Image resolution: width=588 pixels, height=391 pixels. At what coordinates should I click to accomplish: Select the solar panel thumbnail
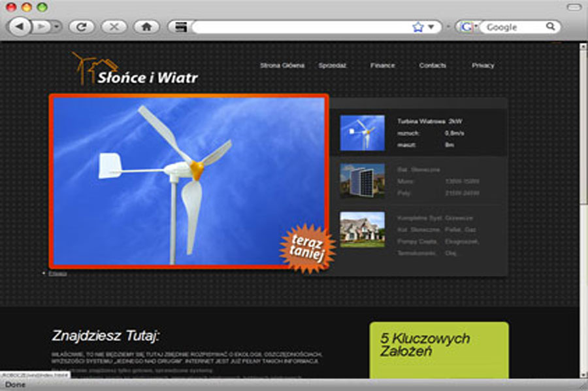click(x=362, y=180)
